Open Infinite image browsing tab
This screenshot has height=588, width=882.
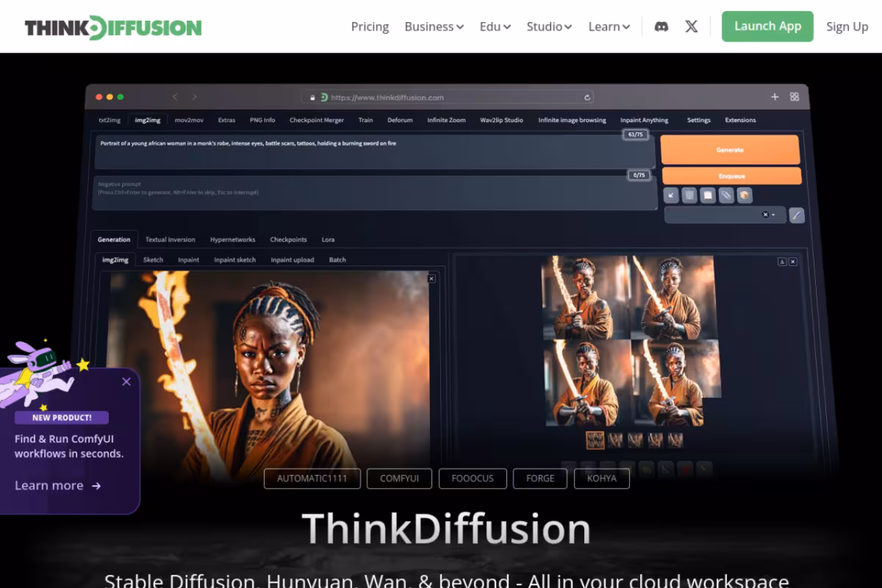572,120
